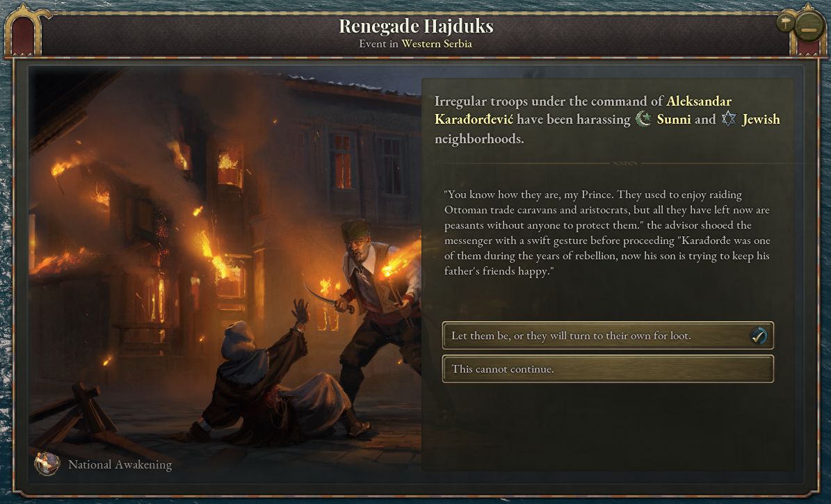Image resolution: width=831 pixels, height=504 pixels.
Task: Click the burning village event artwork
Action: [225, 273]
